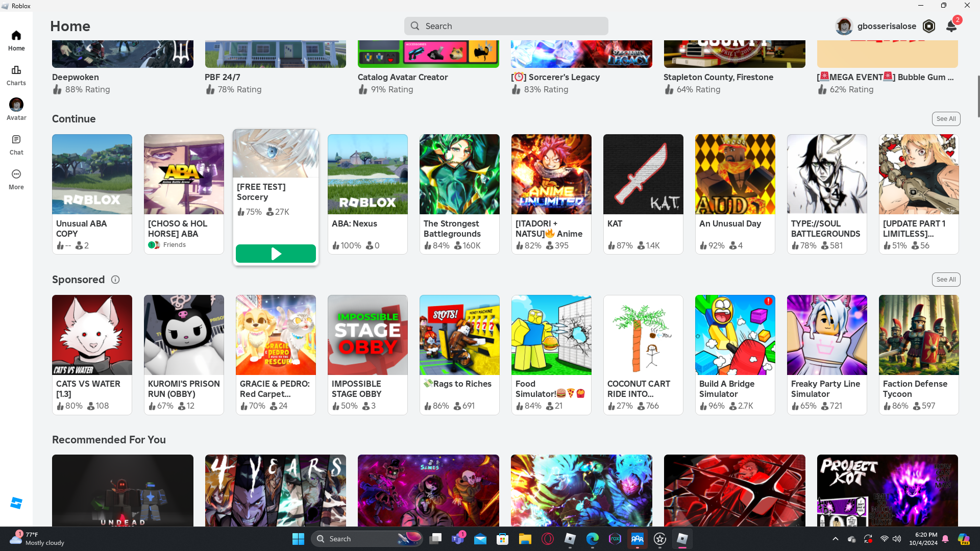The image size is (980, 551).
Task: Open Faction Defense Tycoon
Action: point(919,355)
